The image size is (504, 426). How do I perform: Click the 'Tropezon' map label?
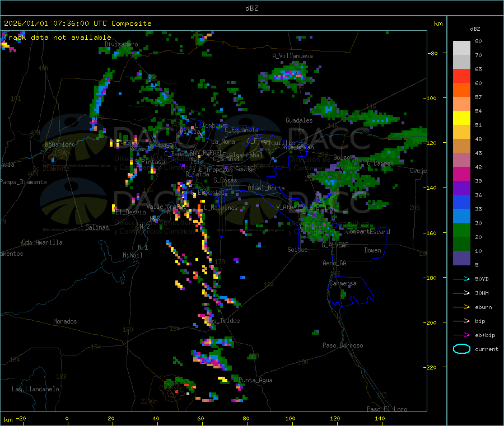point(219,169)
